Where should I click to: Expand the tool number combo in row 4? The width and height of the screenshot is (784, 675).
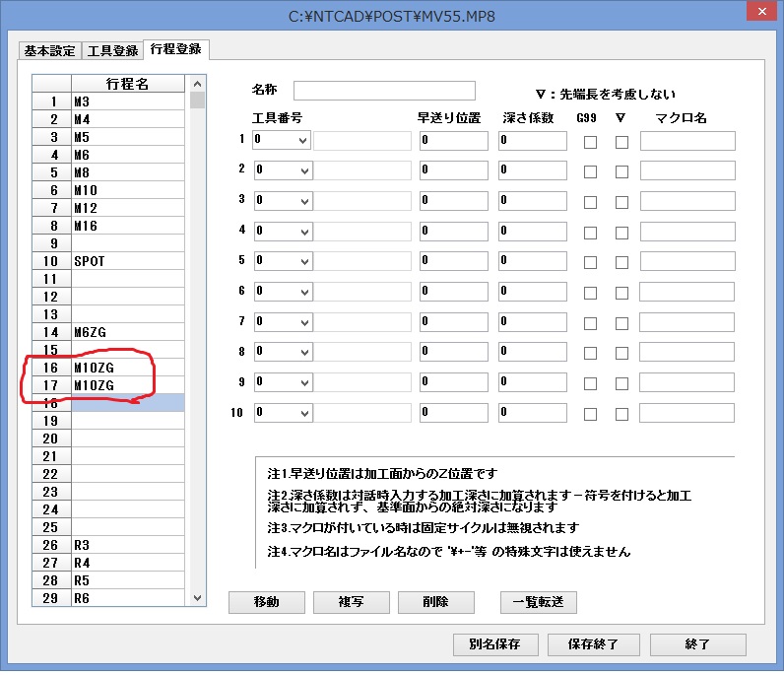pyautogui.click(x=304, y=233)
